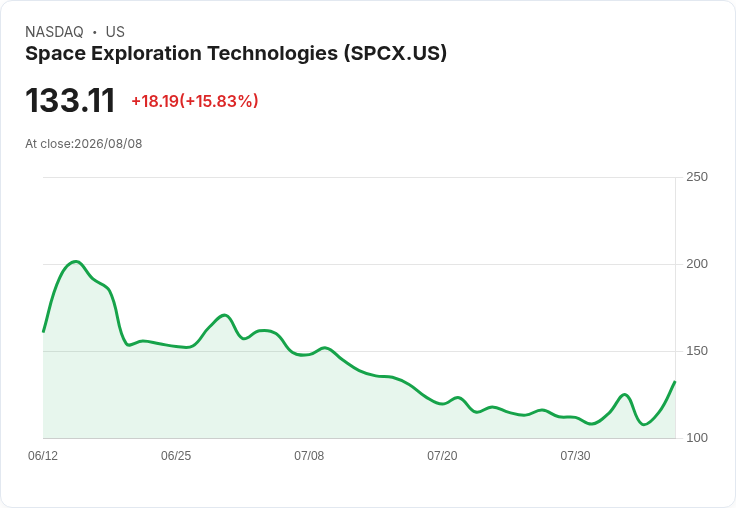736x508 pixels.
Task: Click the +18.19(+15.83%) price change text
Action: pos(195,101)
